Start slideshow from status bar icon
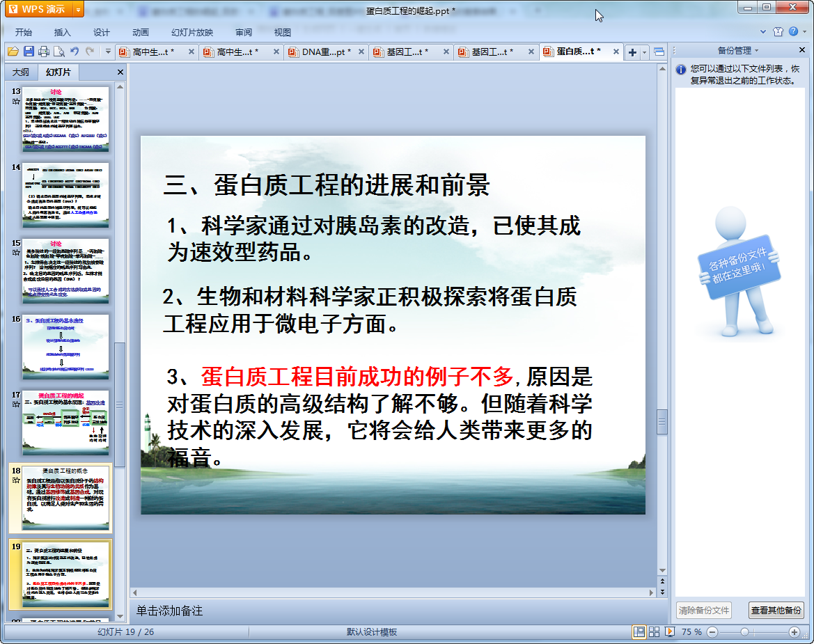This screenshot has width=814, height=644. (670, 631)
